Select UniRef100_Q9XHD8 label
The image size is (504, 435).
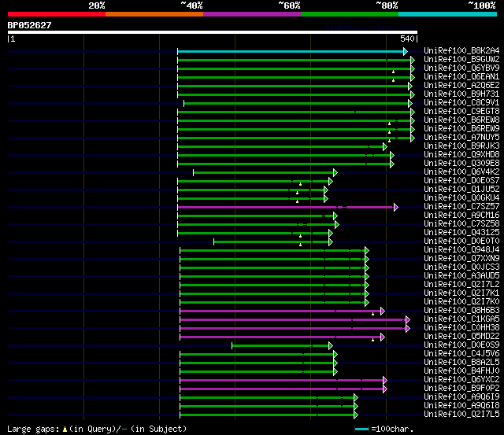[x=461, y=154]
